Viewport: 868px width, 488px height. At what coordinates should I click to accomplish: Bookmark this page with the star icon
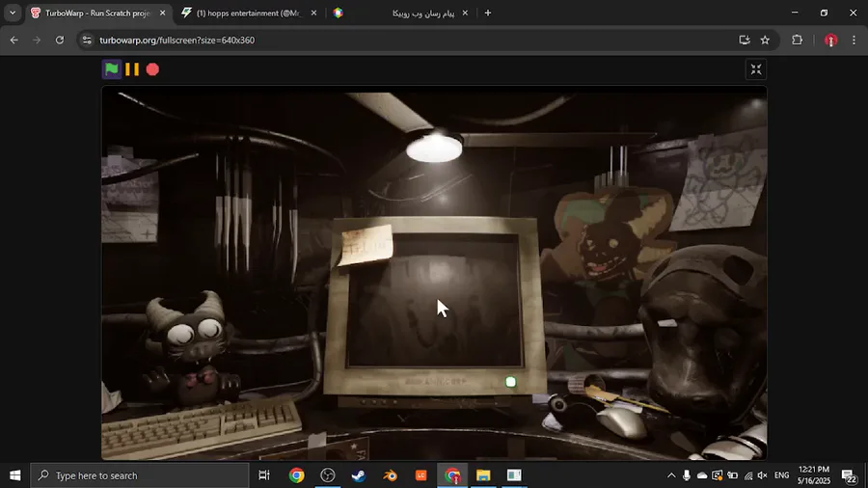(765, 40)
